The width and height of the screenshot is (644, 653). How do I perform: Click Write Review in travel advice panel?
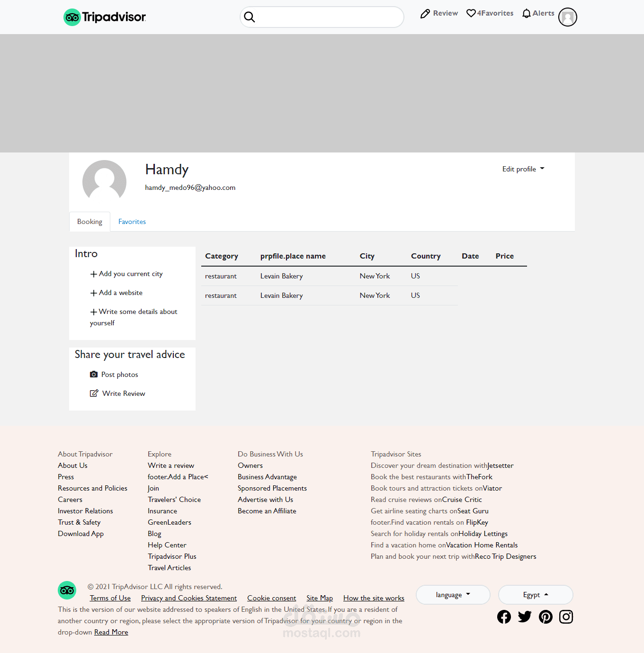124,394
